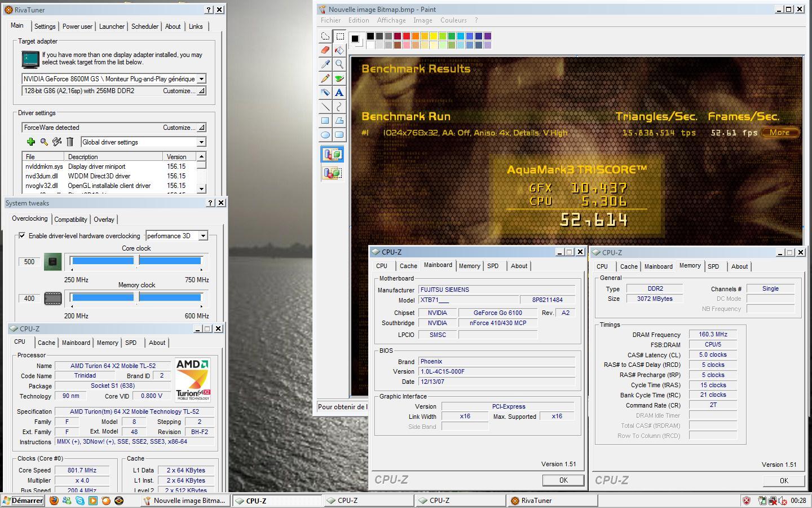812x508 pixels.
Task: Open Cache tab in Mainboard CPU-Z window
Action: (x=408, y=266)
